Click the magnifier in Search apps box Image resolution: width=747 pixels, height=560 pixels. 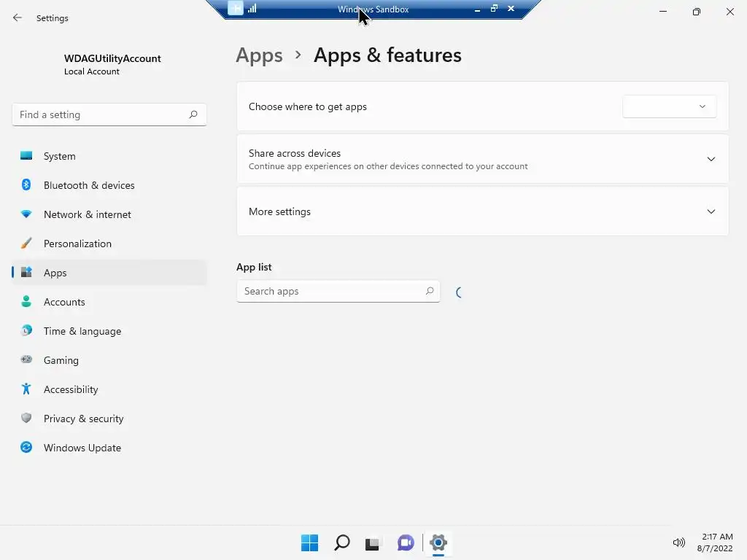pyautogui.click(x=429, y=291)
